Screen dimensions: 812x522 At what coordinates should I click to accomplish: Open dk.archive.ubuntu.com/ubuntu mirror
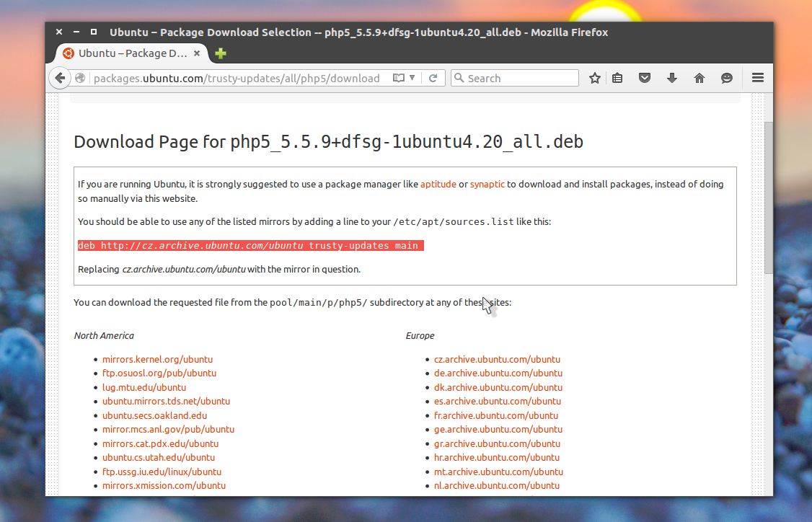pos(498,387)
